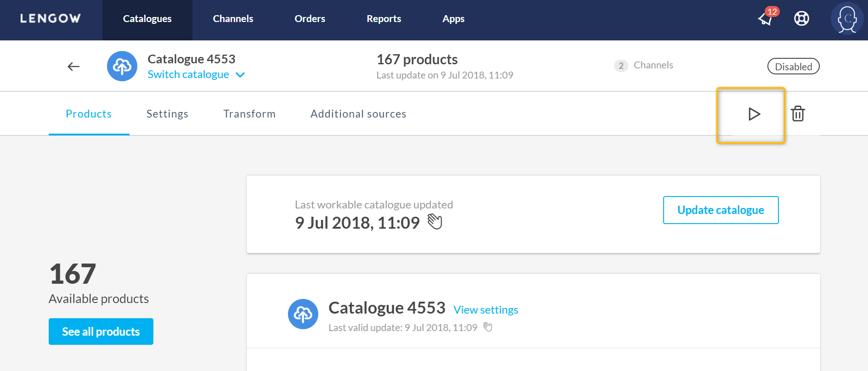
Task: Switch to the Settings tab
Action: (167, 114)
